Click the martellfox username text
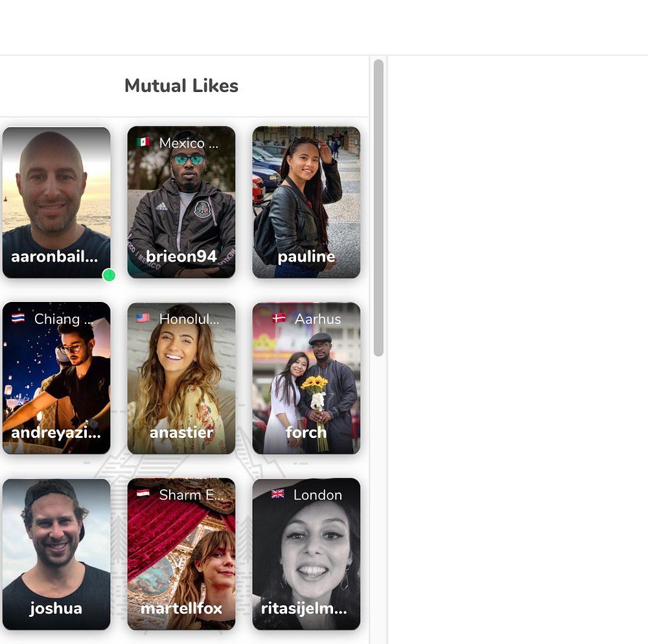This screenshot has height=644, width=648. point(181,608)
